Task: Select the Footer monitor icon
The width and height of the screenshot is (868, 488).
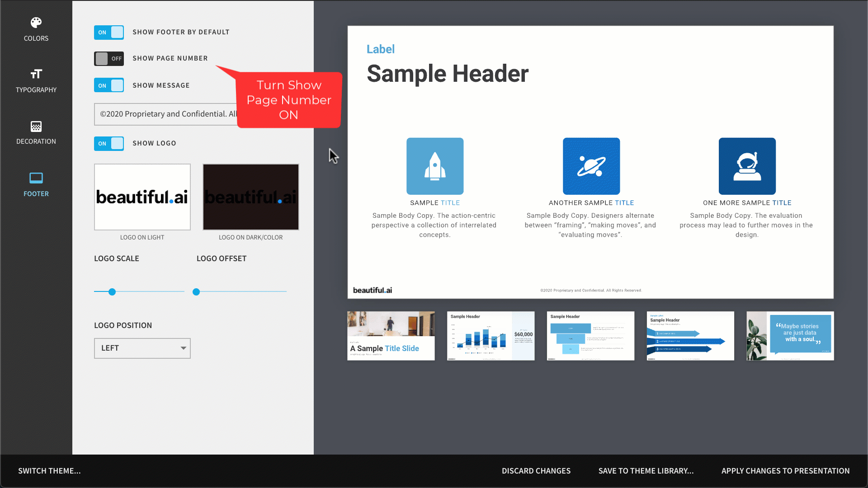Action: pyautogui.click(x=36, y=178)
